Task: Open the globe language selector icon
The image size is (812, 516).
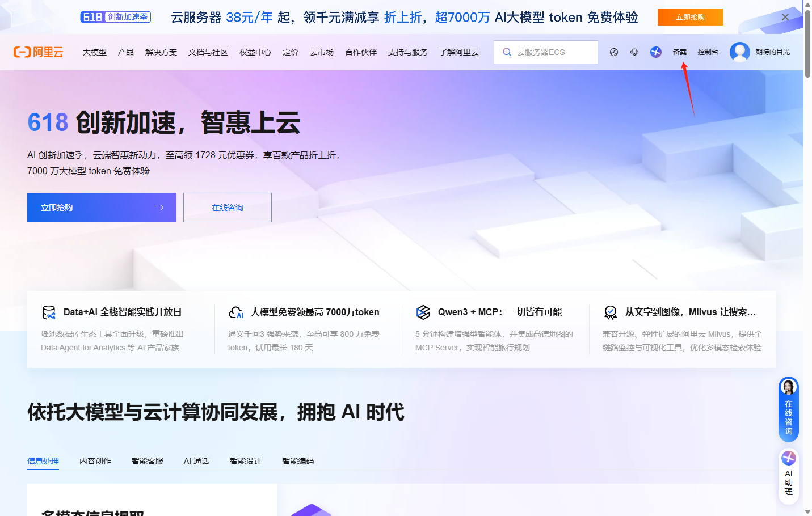Action: 614,52
